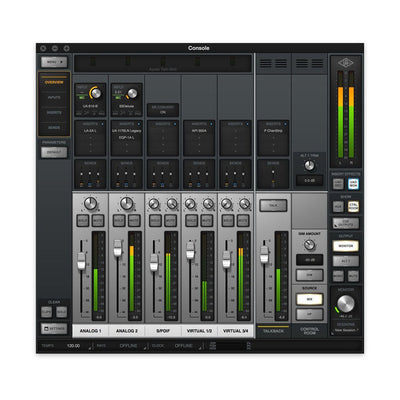
Task: Open the MENU dropdown button
Action: [54, 62]
